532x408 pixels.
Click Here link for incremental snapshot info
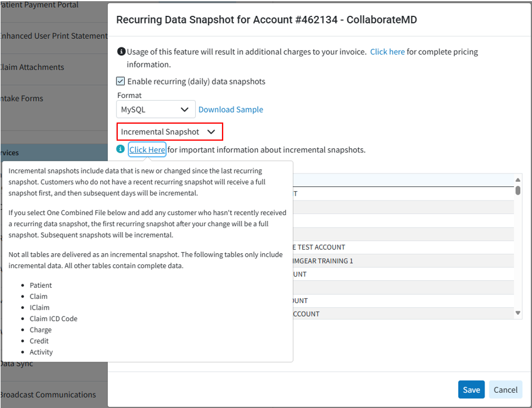(147, 149)
